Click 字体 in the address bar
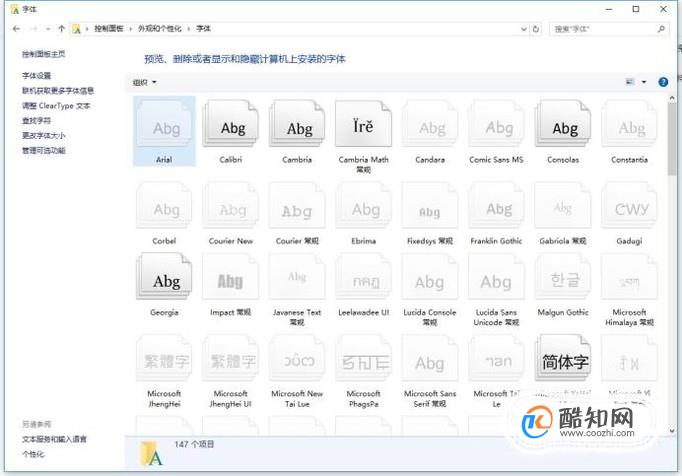The width and height of the screenshot is (682, 476). [x=203, y=29]
